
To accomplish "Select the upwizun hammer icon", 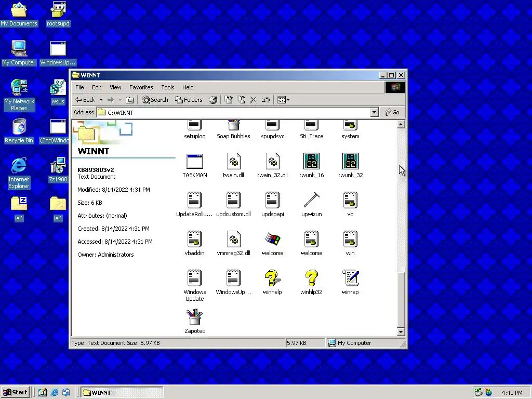I will (x=312, y=205).
